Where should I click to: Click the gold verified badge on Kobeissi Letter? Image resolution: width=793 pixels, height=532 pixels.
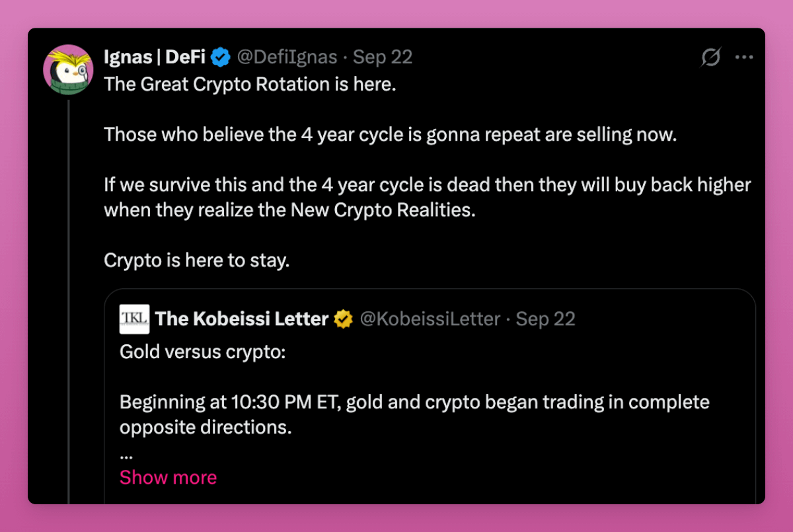[343, 320]
